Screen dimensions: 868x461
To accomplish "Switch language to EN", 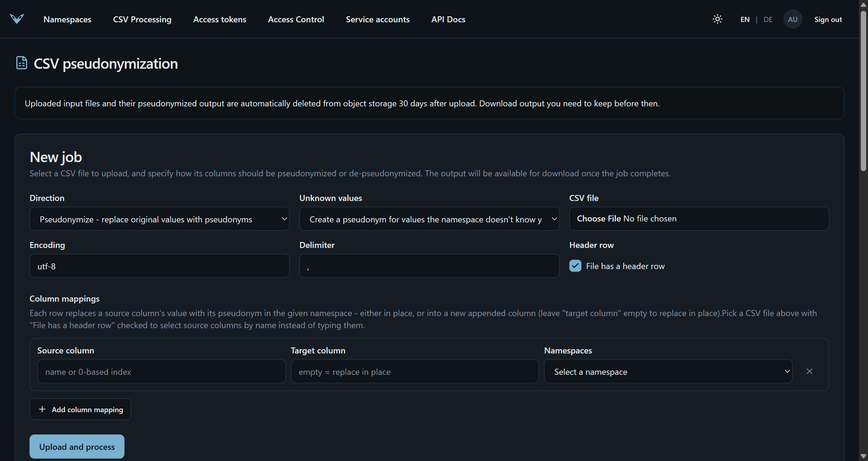I will [x=745, y=20].
